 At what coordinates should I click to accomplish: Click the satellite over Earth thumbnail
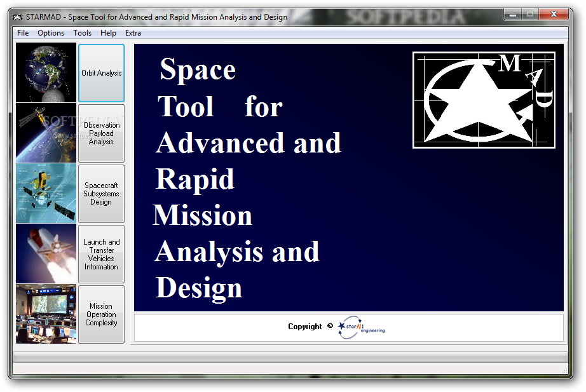[x=46, y=133]
